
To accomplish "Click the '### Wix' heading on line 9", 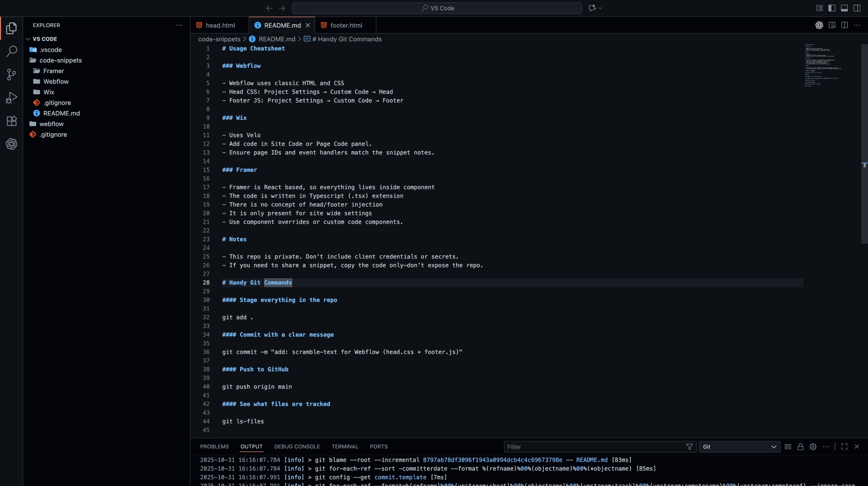I will (234, 118).
